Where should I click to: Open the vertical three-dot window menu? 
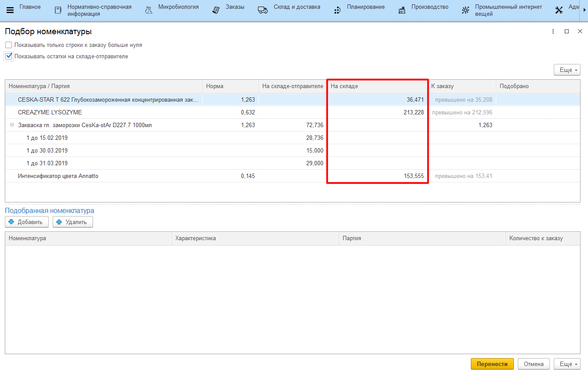click(553, 32)
